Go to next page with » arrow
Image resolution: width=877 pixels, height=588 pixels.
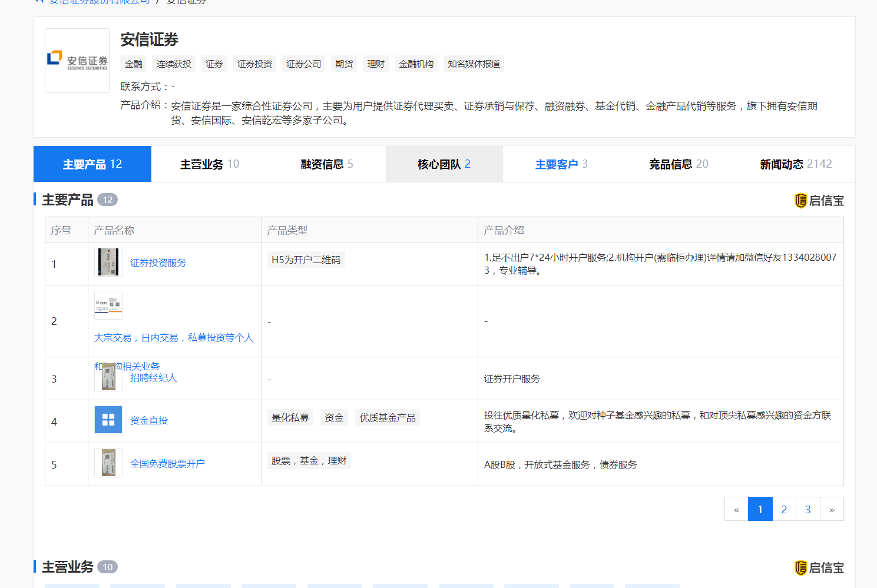tap(831, 510)
